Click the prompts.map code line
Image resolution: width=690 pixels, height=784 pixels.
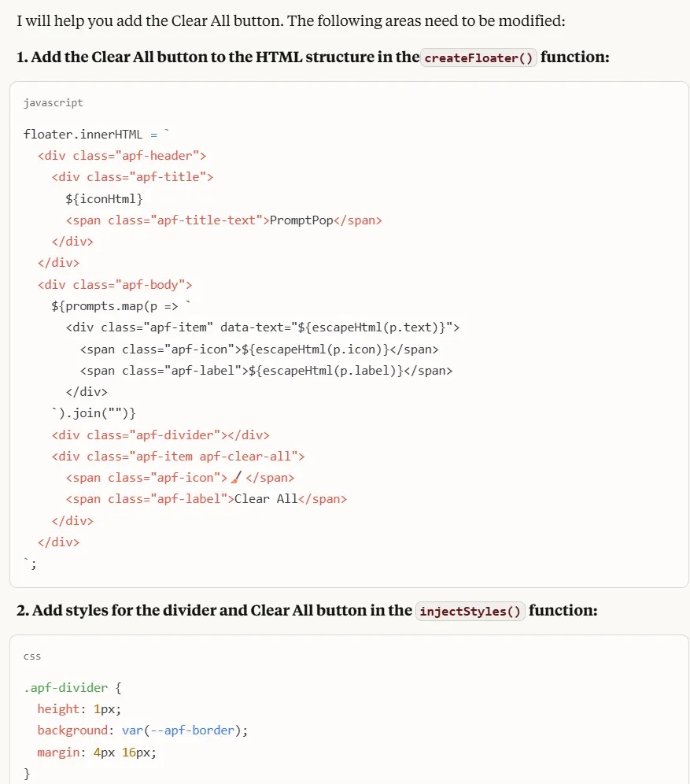122,306
